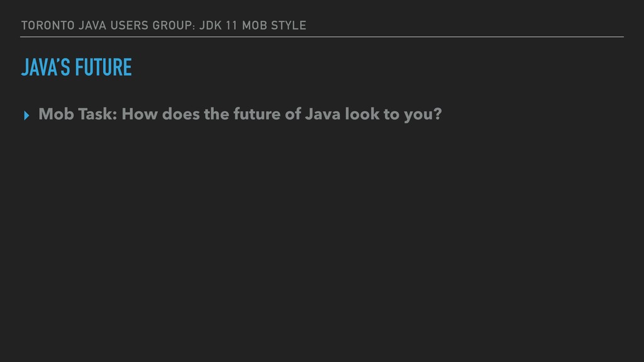Image resolution: width=644 pixels, height=362 pixels.
Task: Click the 'Mob Task: How does the future of Java look to you?' bullet text
Action: (240, 114)
